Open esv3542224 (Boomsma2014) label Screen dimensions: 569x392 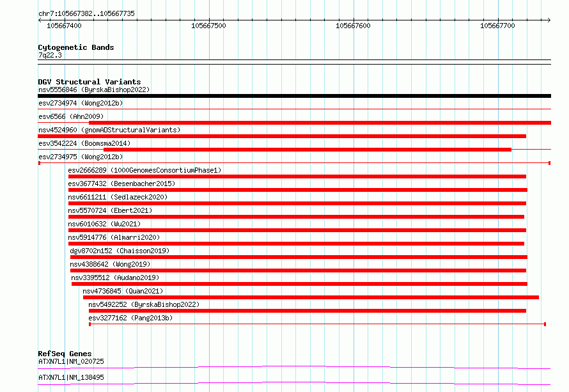coord(84,143)
